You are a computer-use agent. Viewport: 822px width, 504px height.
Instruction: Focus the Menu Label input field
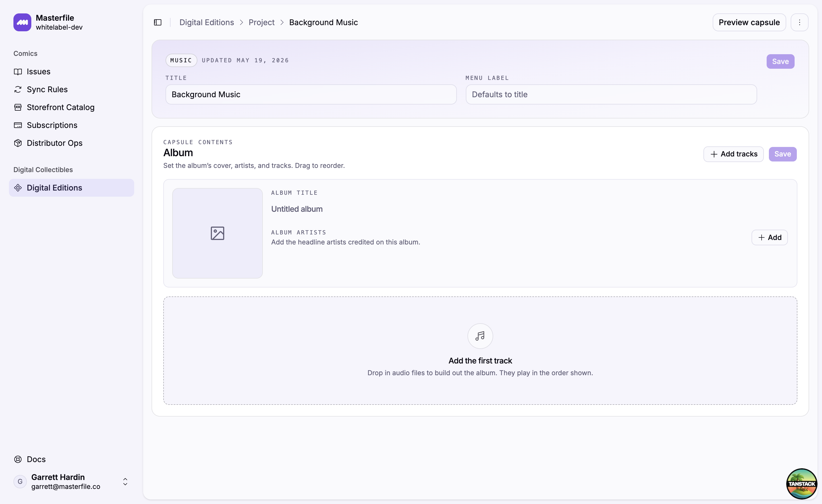click(611, 94)
